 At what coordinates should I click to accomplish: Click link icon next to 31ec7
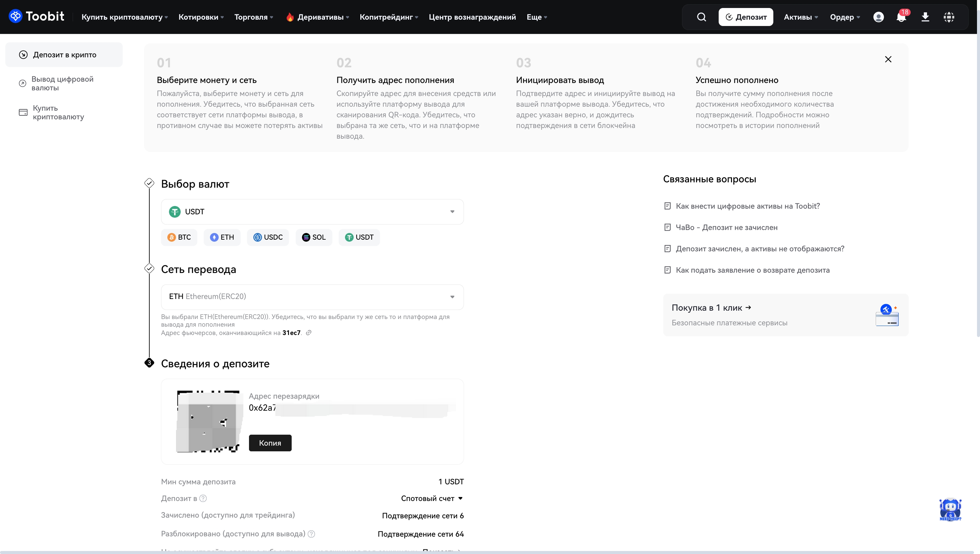coord(309,333)
